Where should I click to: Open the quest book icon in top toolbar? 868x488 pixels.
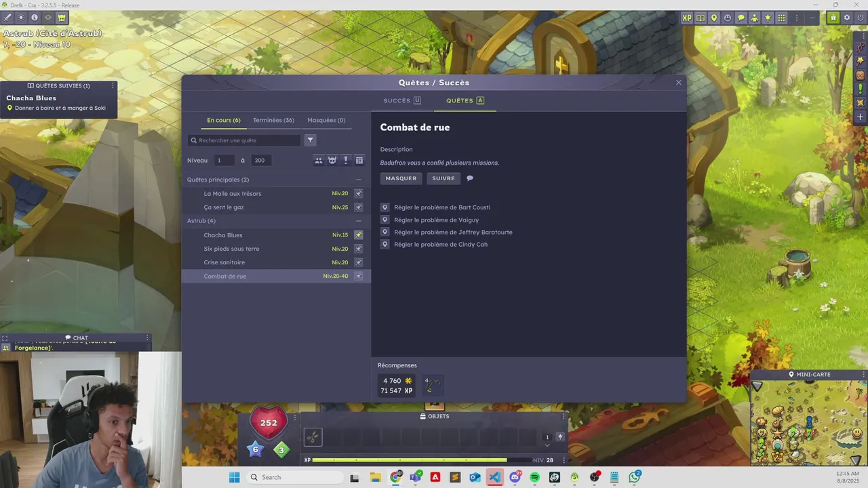(x=701, y=18)
